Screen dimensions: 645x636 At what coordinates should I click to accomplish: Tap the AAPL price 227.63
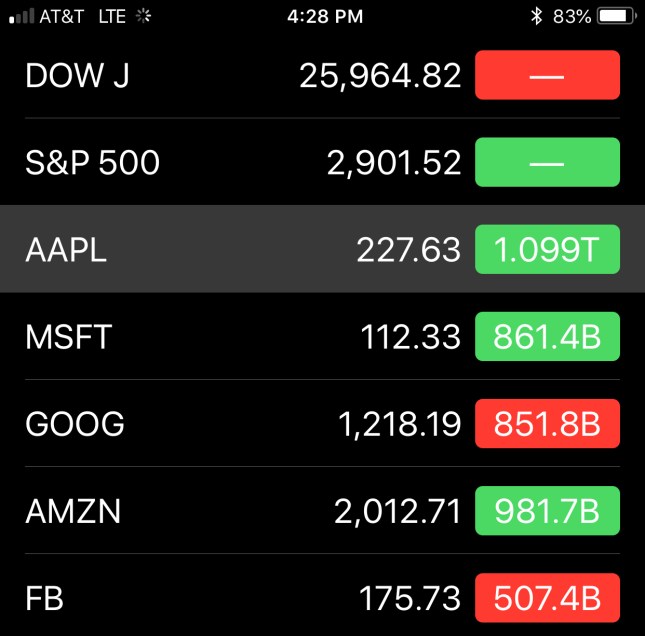[408, 250]
